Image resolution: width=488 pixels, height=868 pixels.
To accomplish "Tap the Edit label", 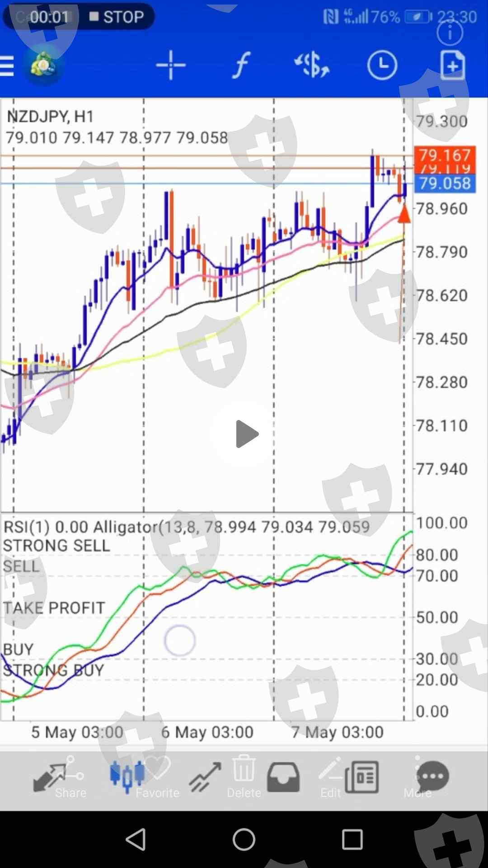I will click(x=331, y=793).
